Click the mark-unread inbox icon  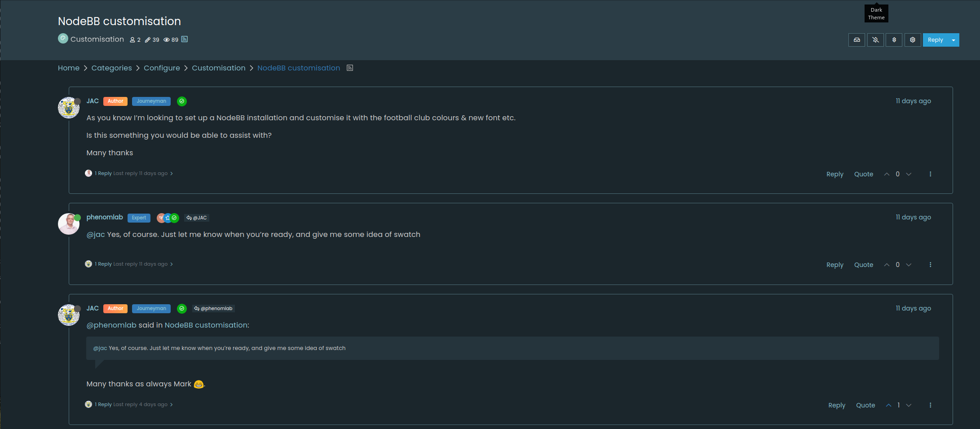click(x=856, y=40)
